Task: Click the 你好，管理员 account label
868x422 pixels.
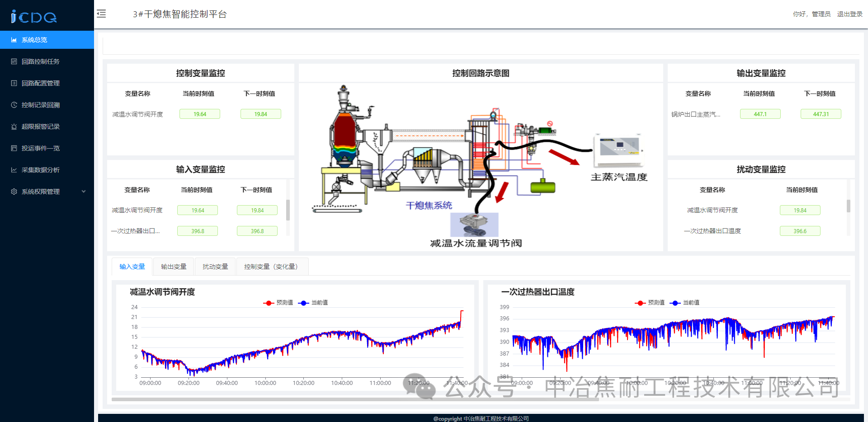Action: point(811,14)
